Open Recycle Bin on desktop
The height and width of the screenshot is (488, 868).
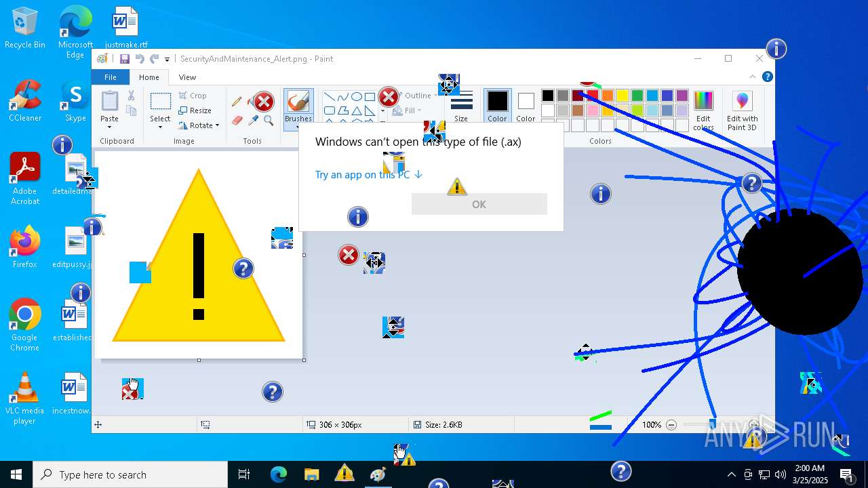[24, 28]
